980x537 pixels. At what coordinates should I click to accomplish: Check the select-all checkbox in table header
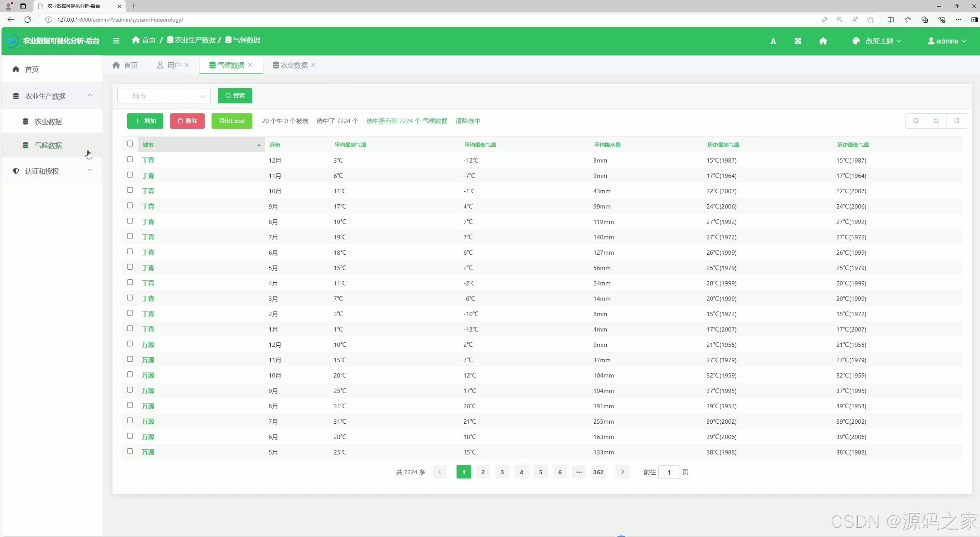[x=130, y=144]
